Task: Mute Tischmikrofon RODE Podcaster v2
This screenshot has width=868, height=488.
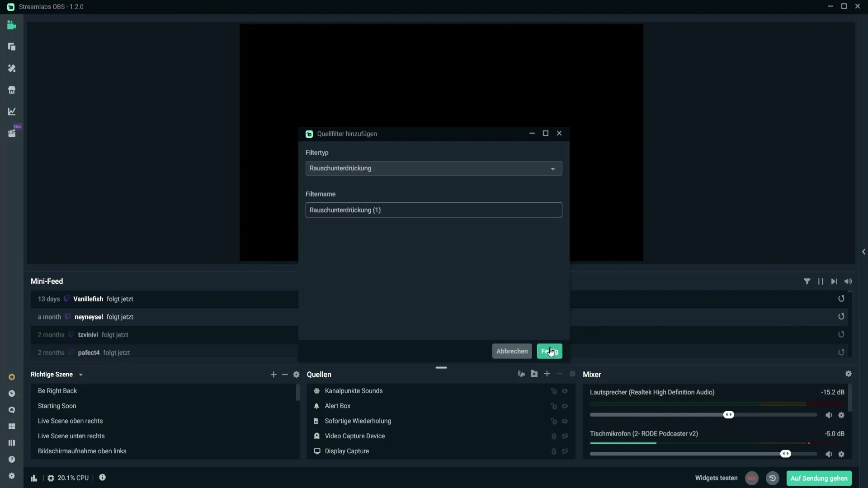Action: 828,454
